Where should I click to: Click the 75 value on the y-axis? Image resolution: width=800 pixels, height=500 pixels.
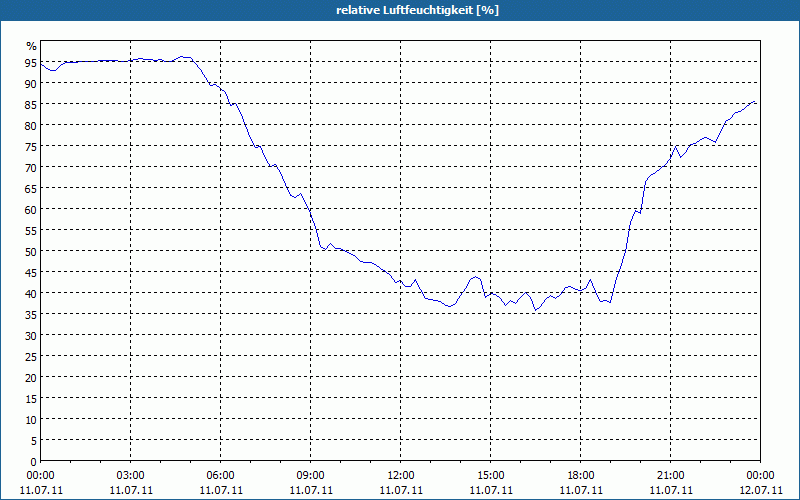point(31,146)
